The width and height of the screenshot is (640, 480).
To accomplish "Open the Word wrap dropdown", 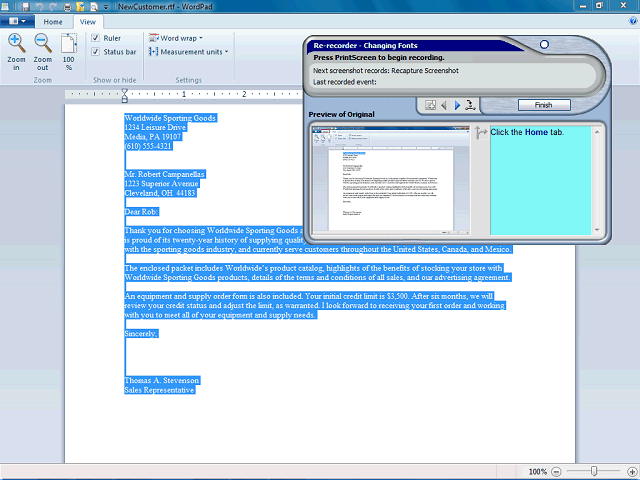I will [176, 38].
